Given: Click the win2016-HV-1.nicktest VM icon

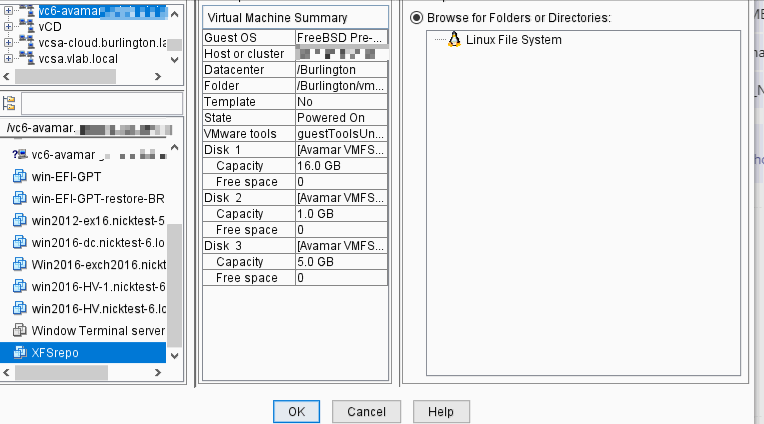Looking at the screenshot, I should pyautogui.click(x=19, y=286).
